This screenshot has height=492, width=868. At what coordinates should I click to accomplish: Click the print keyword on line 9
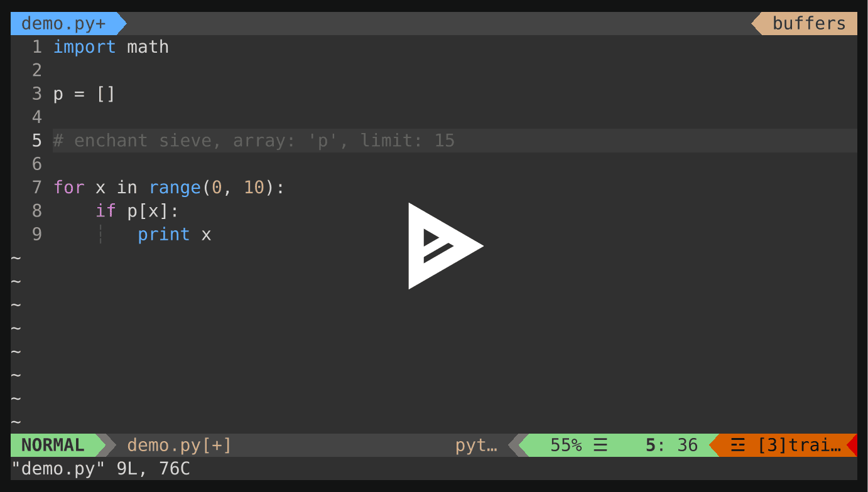[164, 235]
